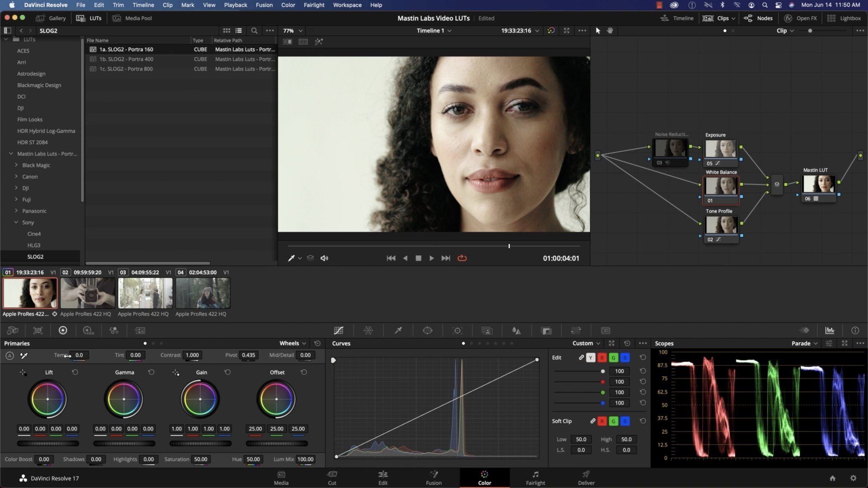The image size is (868, 488).
Task: Select the Qualifier eyedropper tool
Action: (x=398, y=330)
